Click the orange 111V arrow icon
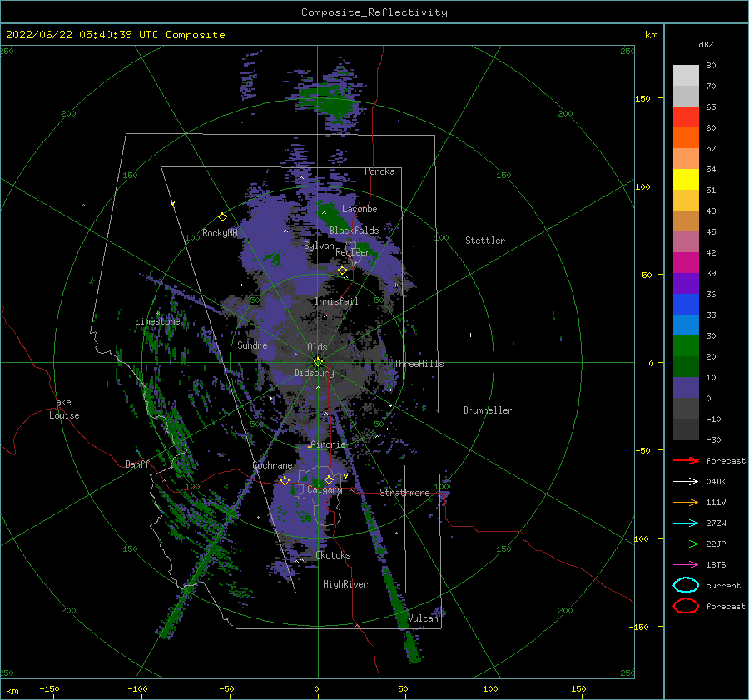This screenshot has width=749, height=700. pos(686,502)
